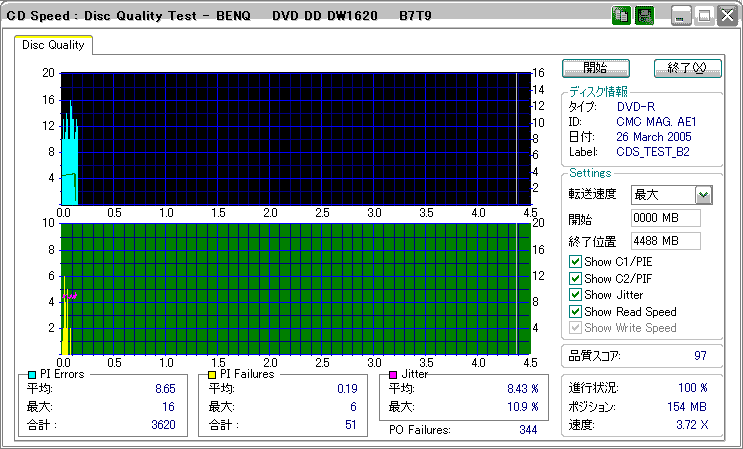
Task: Click the PI Failures maximum value 6
Action: click(x=353, y=406)
